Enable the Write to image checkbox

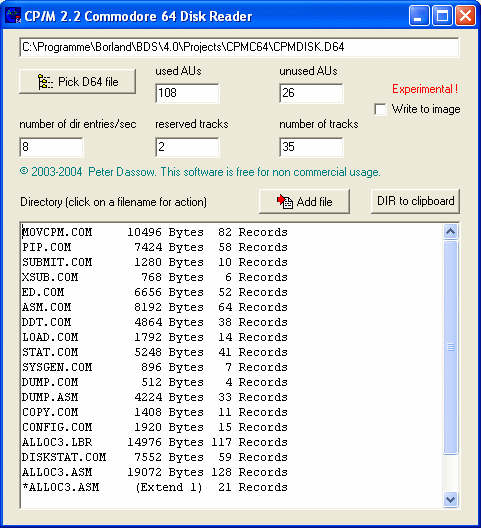pos(380,109)
